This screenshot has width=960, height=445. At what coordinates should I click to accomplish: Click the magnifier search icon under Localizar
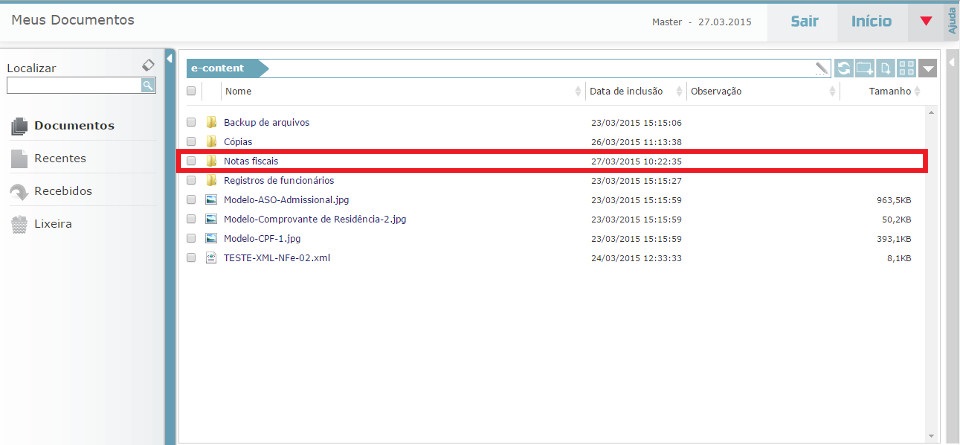tap(148, 86)
